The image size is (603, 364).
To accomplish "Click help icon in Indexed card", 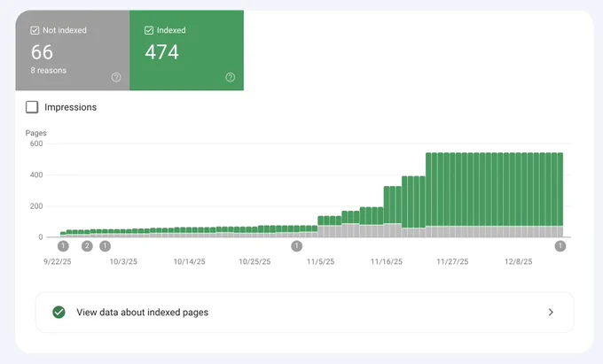I will pyautogui.click(x=230, y=77).
